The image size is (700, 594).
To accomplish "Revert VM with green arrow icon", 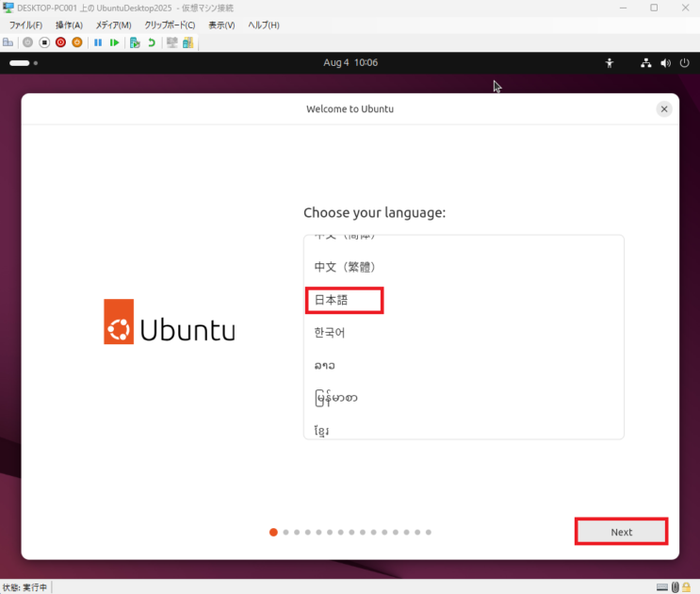I will 152,42.
